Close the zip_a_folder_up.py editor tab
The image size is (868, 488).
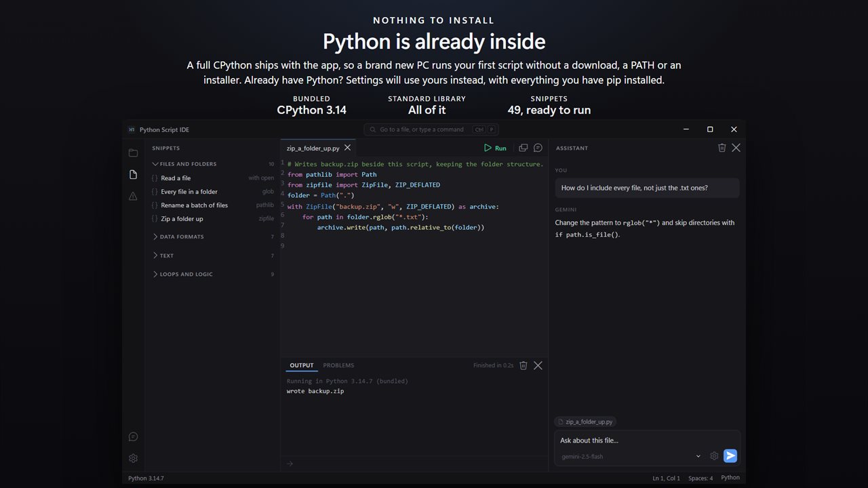348,148
